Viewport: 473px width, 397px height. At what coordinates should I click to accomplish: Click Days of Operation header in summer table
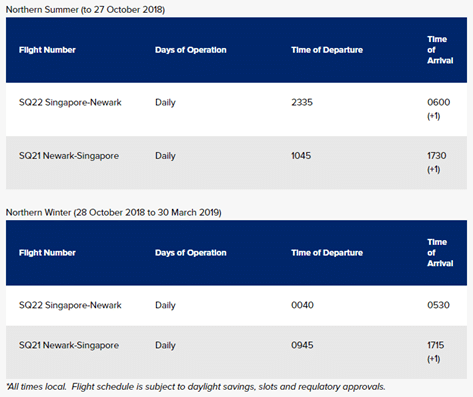coord(191,50)
